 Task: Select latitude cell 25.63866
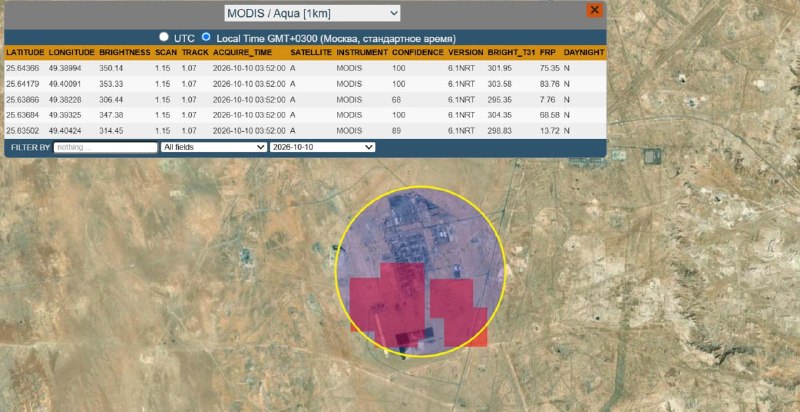(x=22, y=100)
